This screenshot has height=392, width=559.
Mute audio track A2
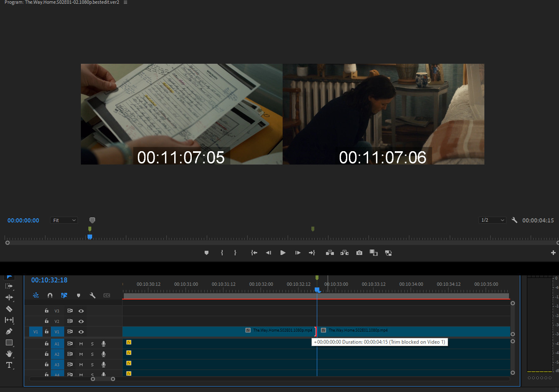click(x=81, y=354)
